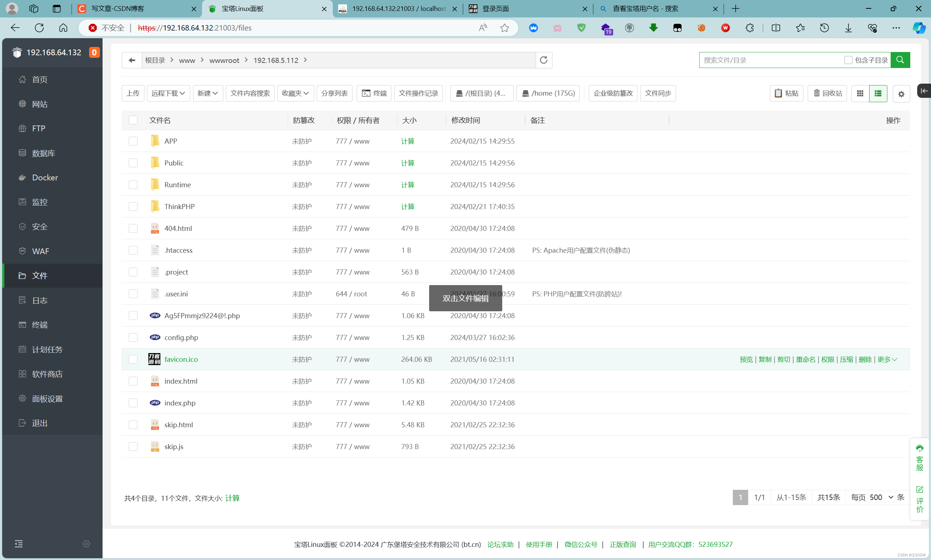The height and width of the screenshot is (560, 931).
Task: Open Docker in the sidebar
Action: point(45,177)
